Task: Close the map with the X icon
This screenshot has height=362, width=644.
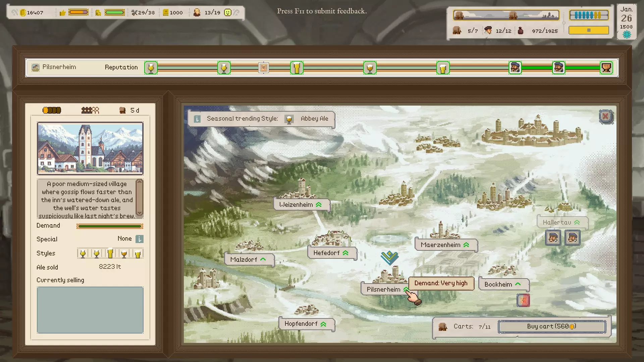Action: (606, 117)
